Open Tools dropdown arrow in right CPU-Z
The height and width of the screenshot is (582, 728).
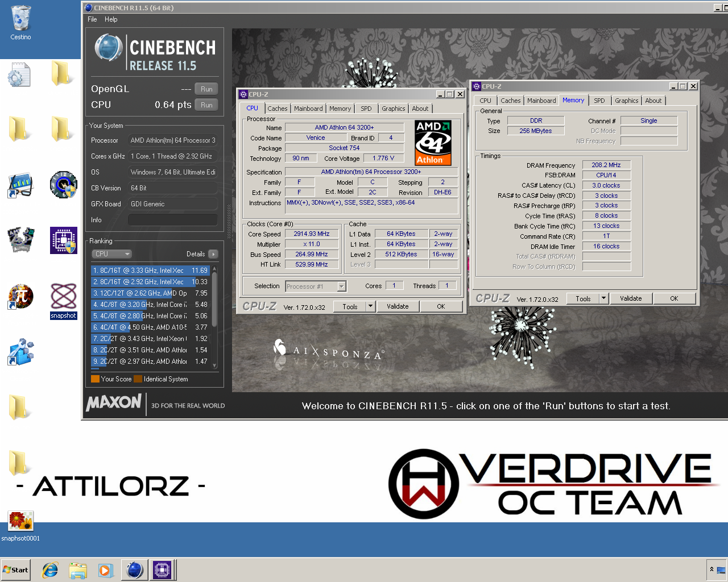point(603,298)
